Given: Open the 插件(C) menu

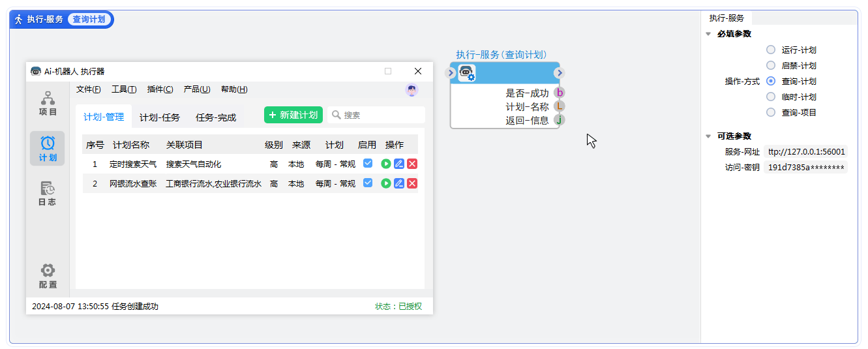Looking at the screenshot, I should pyautogui.click(x=160, y=90).
